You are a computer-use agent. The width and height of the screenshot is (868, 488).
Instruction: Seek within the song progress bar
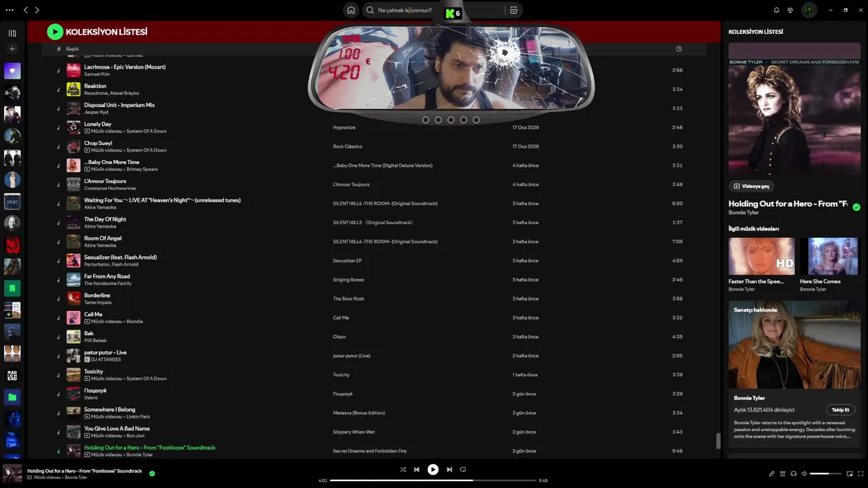point(433,481)
